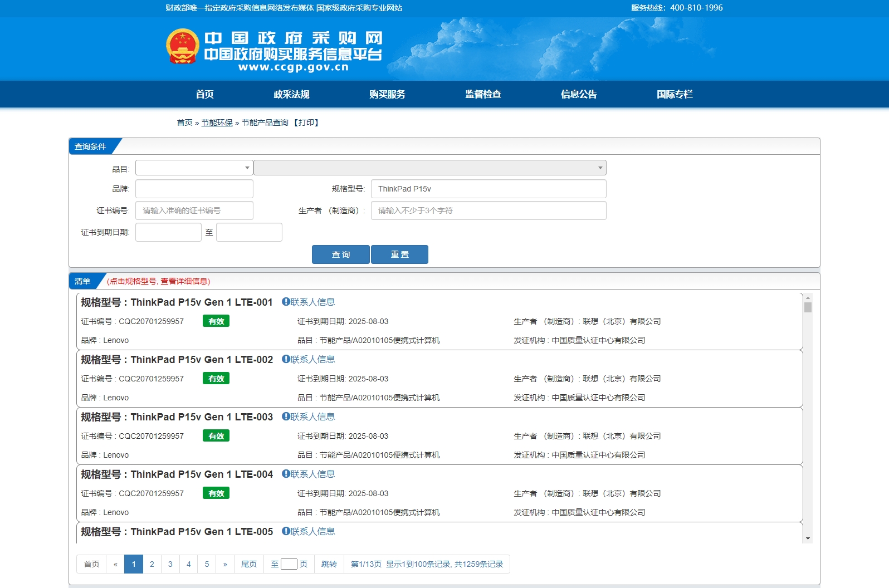Click the 有效 badge in LTE-002 row
889x588 pixels.
click(216, 379)
